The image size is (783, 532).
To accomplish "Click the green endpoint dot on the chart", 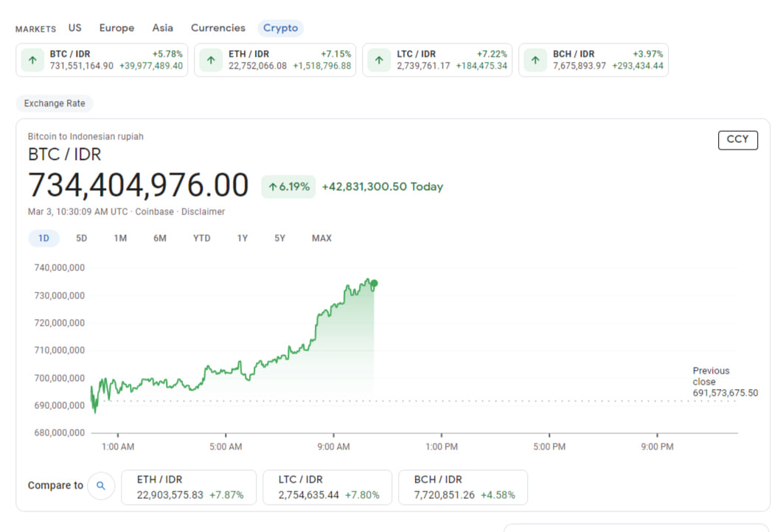I will coord(374,284).
